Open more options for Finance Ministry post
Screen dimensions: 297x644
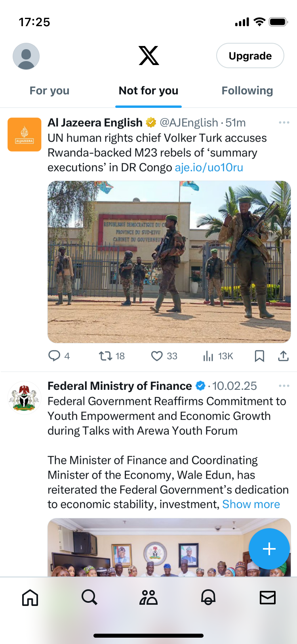pyautogui.click(x=284, y=386)
